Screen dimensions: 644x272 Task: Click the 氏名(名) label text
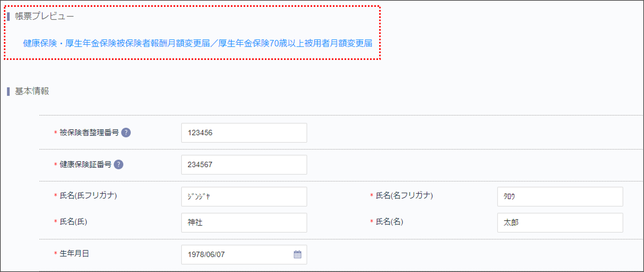(389, 222)
